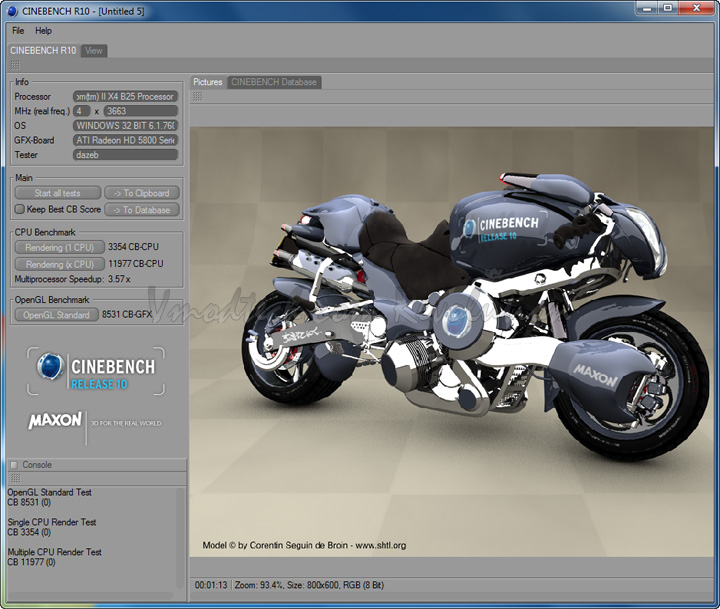720x609 pixels.
Task: Click the GFX-Board field
Action: 125,140
